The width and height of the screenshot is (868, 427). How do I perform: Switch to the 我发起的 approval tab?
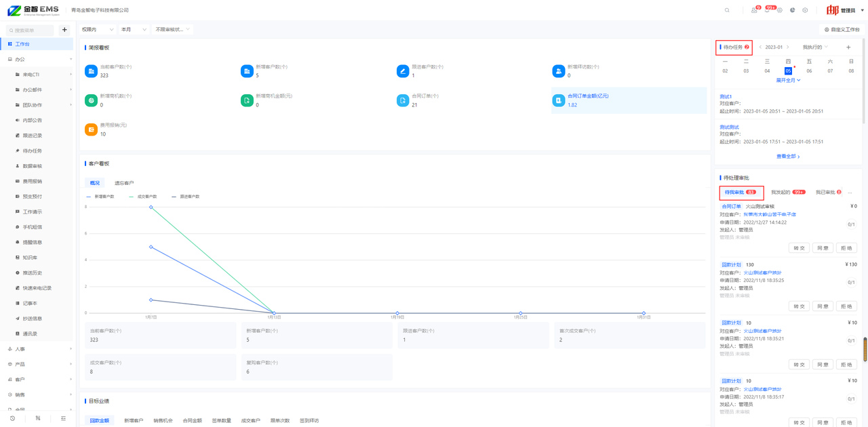(788, 192)
